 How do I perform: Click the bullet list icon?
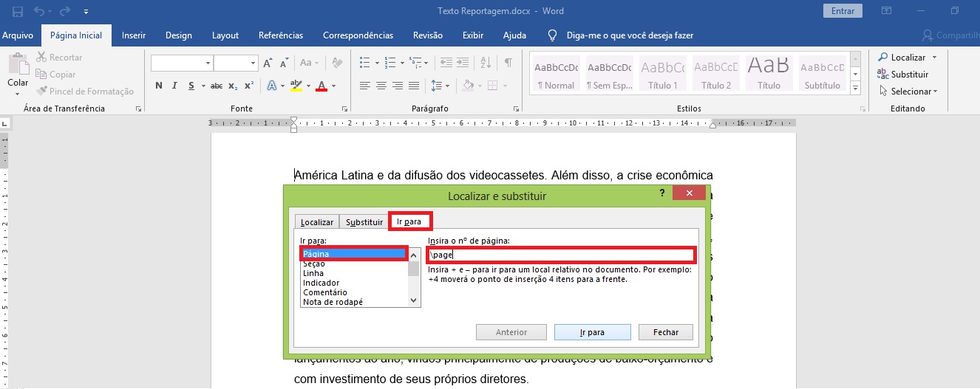[364, 63]
